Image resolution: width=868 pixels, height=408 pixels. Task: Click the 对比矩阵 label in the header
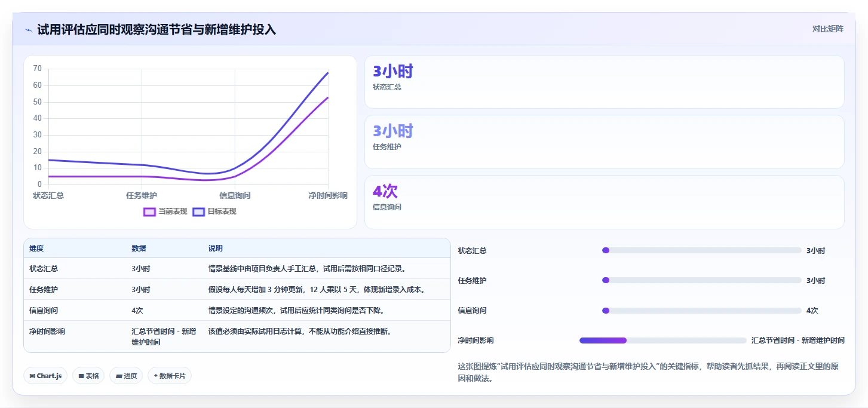pyautogui.click(x=828, y=29)
